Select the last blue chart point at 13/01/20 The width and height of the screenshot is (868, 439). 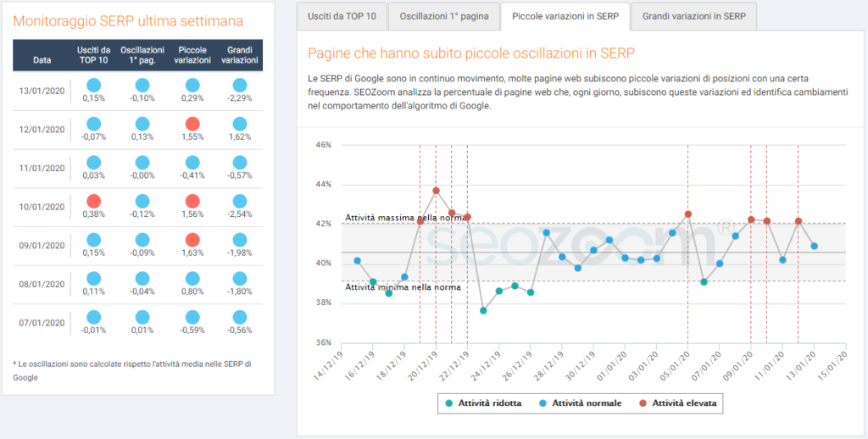pyautogui.click(x=815, y=246)
